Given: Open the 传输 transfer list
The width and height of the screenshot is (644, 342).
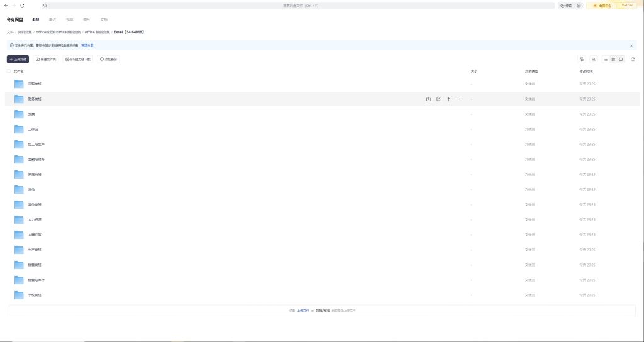Looking at the screenshot, I should [566, 5].
